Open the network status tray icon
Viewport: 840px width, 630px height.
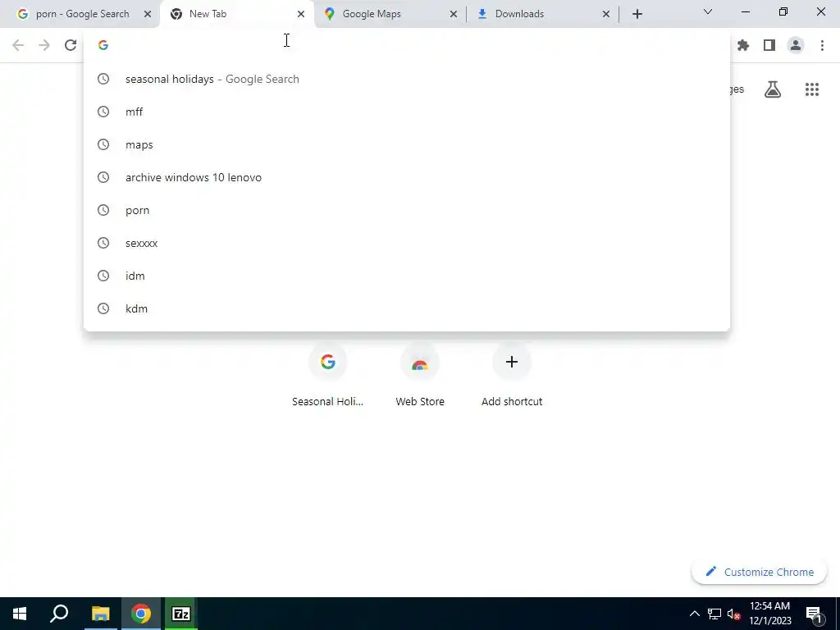coord(714,614)
